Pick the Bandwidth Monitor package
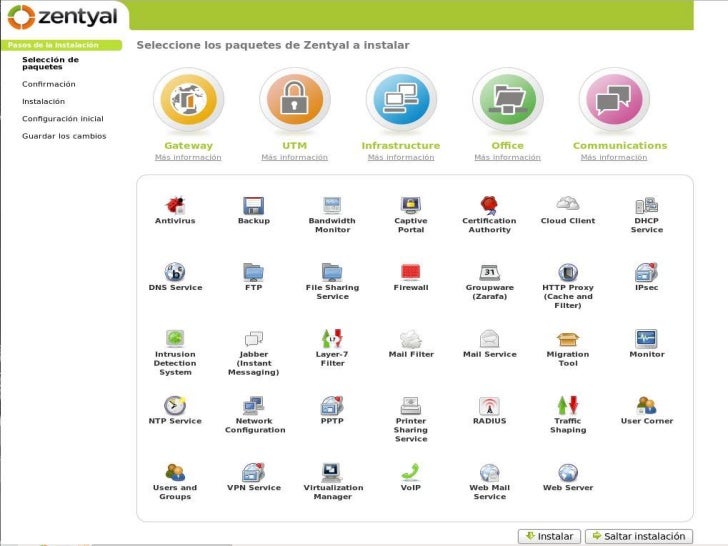The width and height of the screenshot is (728, 546). coord(332,214)
